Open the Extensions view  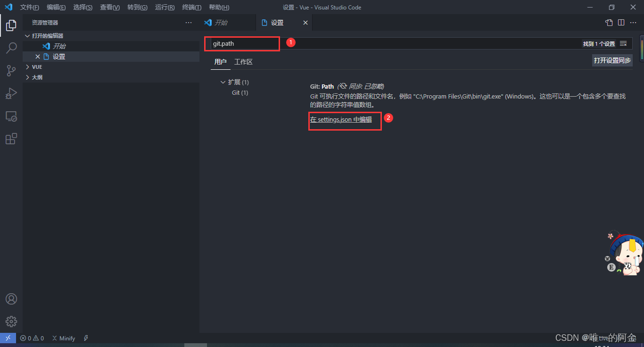click(11, 139)
